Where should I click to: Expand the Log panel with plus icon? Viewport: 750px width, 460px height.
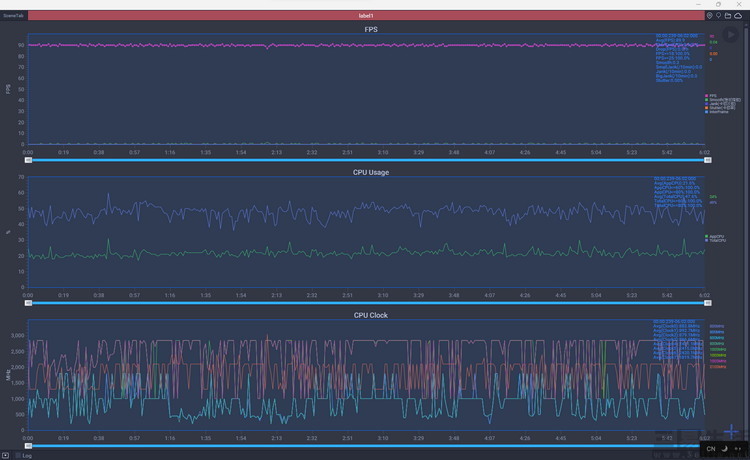[6, 455]
